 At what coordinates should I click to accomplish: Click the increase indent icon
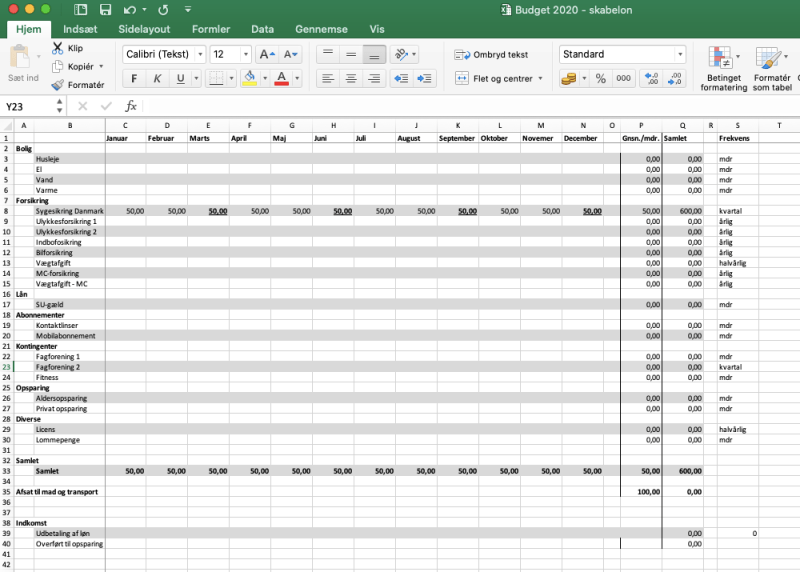[x=424, y=78]
